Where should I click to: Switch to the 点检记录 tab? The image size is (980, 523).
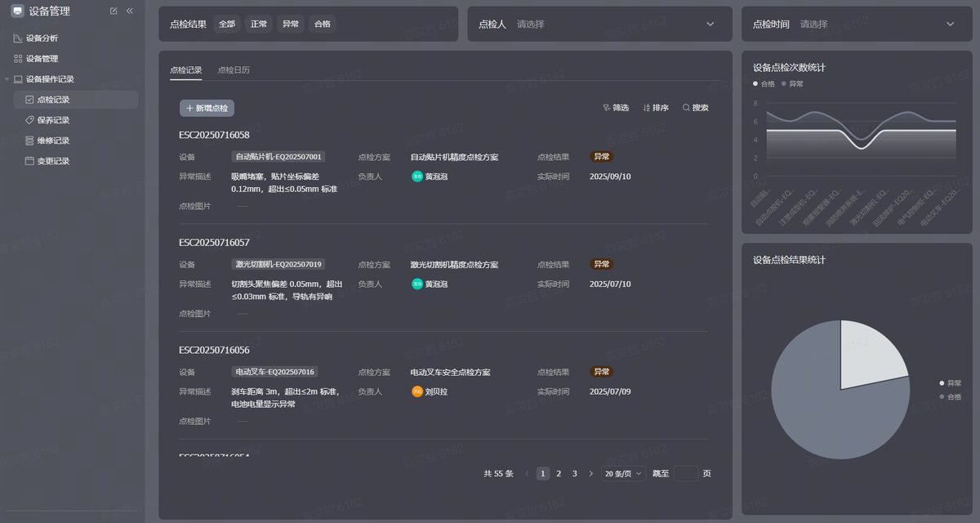tap(185, 70)
